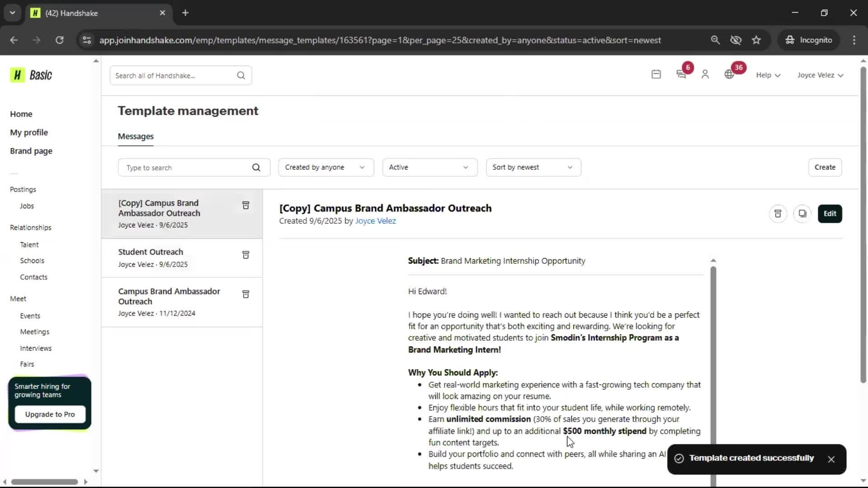Close the Handshake browser tab
Viewport: 868px width, 488px height.
click(162, 13)
